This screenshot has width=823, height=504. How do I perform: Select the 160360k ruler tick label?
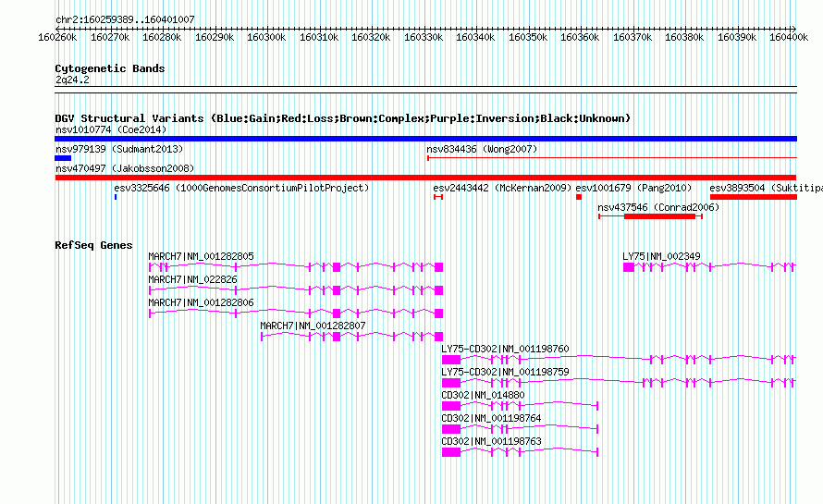click(580, 37)
